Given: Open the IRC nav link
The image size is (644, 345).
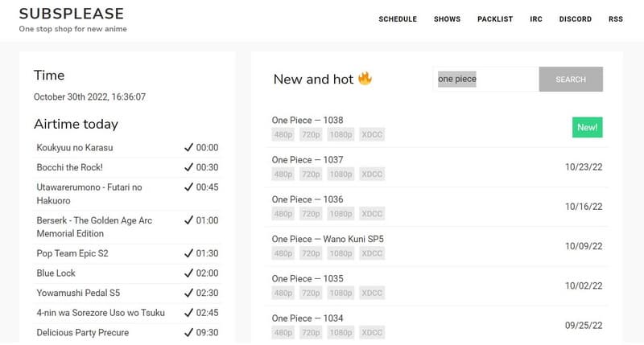Looking at the screenshot, I should point(536,19).
